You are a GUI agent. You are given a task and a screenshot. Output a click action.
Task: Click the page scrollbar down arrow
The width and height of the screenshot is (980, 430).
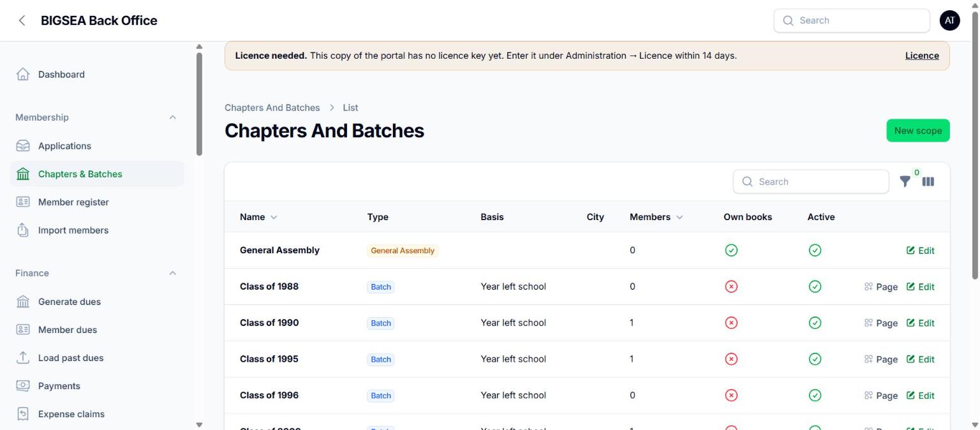coord(975,425)
